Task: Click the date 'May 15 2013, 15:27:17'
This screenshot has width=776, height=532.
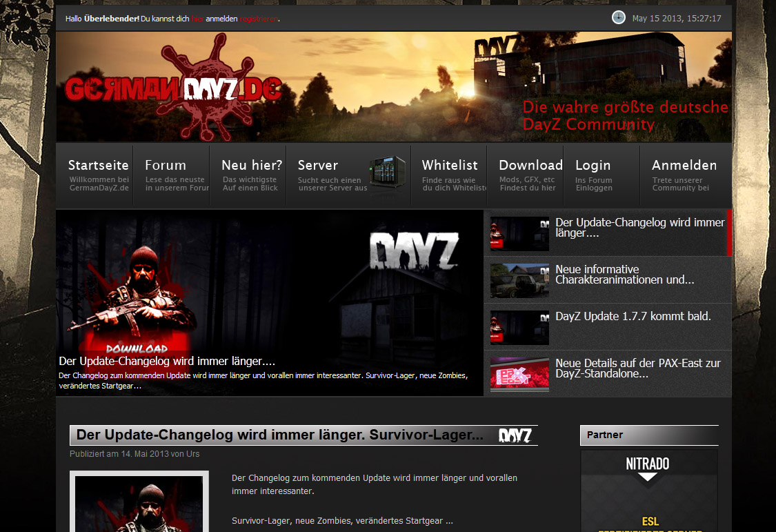Action: (677, 19)
